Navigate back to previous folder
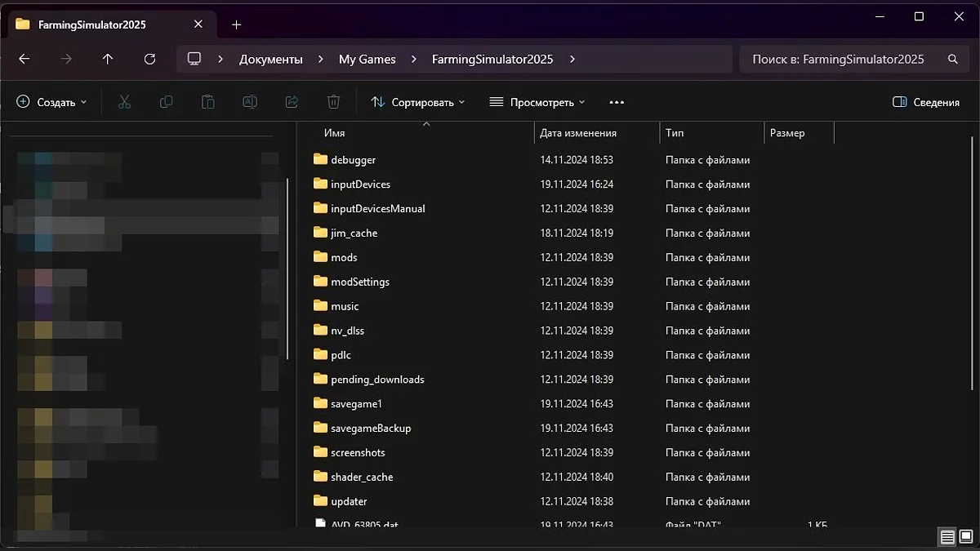The image size is (980, 551). pyautogui.click(x=24, y=59)
